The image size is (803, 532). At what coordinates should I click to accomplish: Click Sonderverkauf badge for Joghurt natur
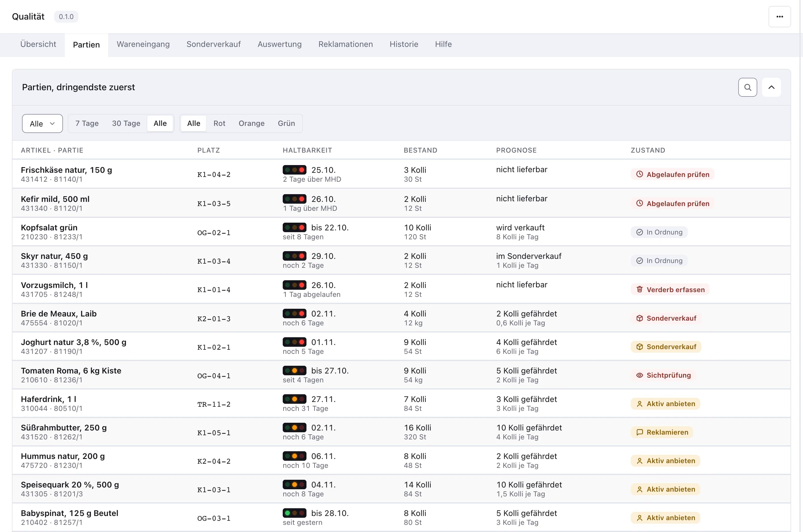pos(666,347)
